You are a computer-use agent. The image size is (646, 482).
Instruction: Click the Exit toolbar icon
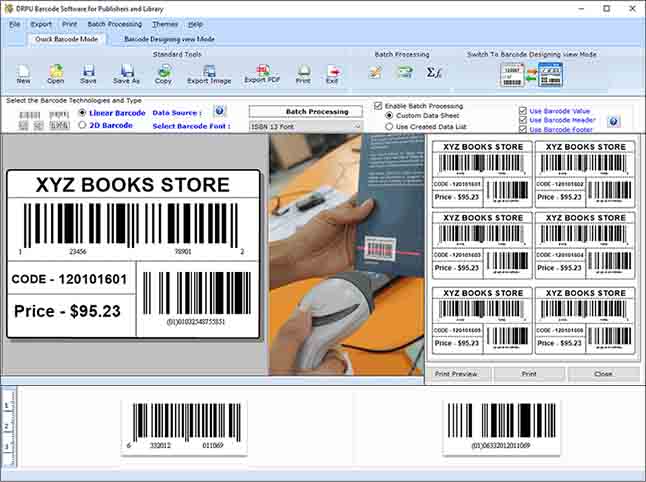pyautogui.click(x=332, y=75)
